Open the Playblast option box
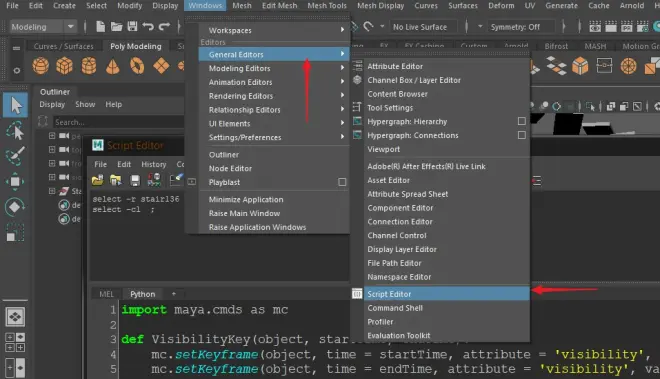Viewport: 660px width, 379px height. (342, 182)
